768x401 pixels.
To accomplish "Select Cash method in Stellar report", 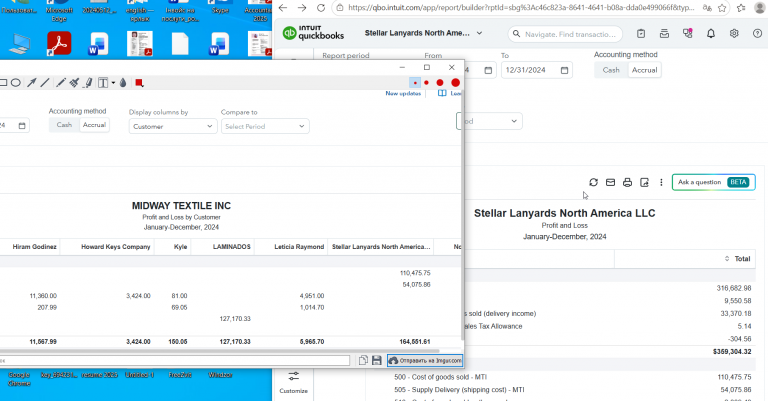I will [x=611, y=70].
